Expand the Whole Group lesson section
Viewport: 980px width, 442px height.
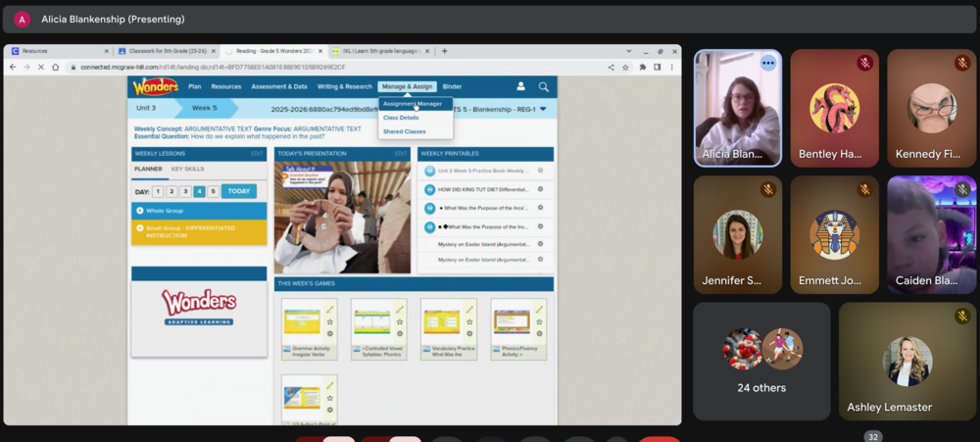[140, 211]
